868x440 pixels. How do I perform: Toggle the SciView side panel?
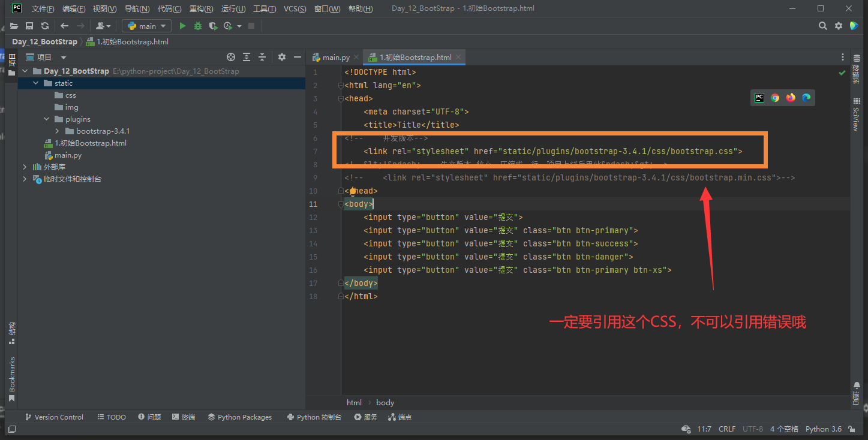[856, 114]
